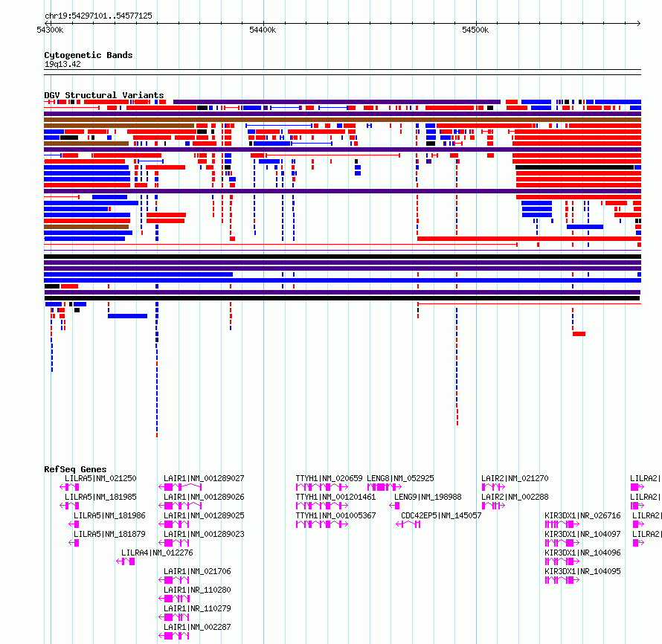Click the LAIR1|NM_001289023 label
The height and width of the screenshot is (644, 662).
(x=204, y=534)
